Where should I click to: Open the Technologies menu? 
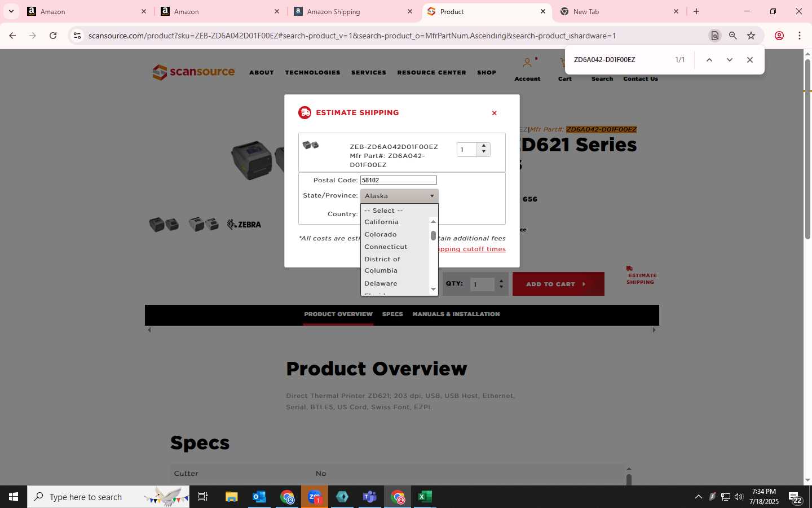pyautogui.click(x=312, y=72)
